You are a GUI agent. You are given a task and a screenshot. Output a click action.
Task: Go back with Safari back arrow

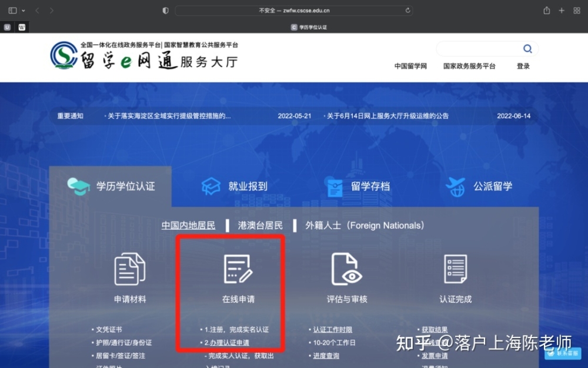(37, 11)
